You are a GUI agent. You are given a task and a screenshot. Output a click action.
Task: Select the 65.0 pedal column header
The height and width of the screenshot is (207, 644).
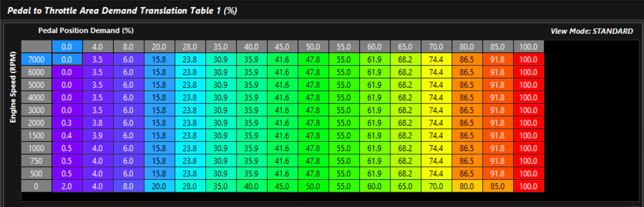[405, 47]
